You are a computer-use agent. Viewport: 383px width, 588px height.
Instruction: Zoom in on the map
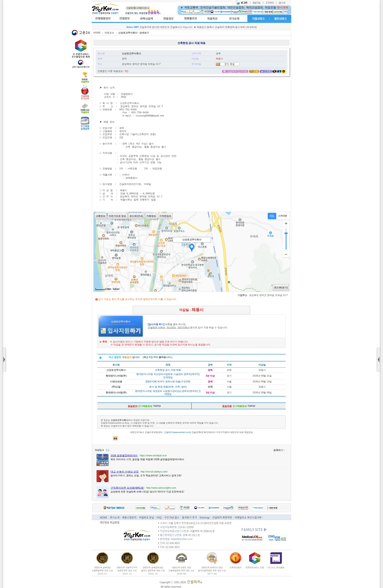point(286,223)
